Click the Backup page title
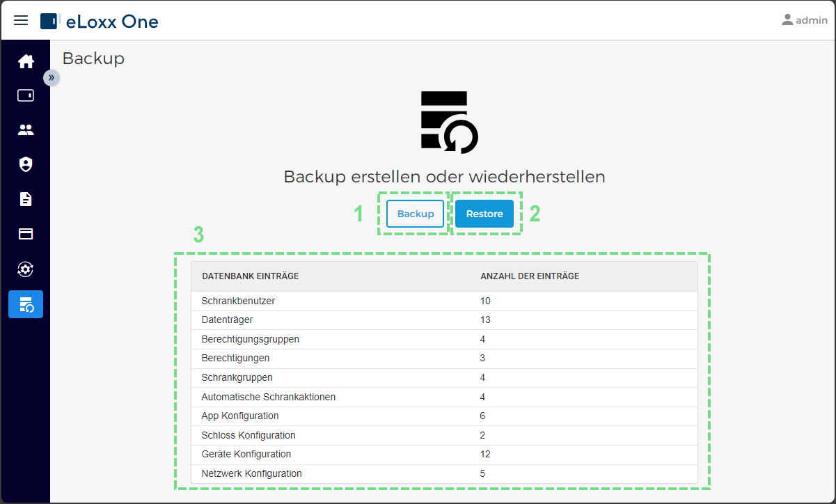Screen dimensions: 836x504 pos(93,58)
